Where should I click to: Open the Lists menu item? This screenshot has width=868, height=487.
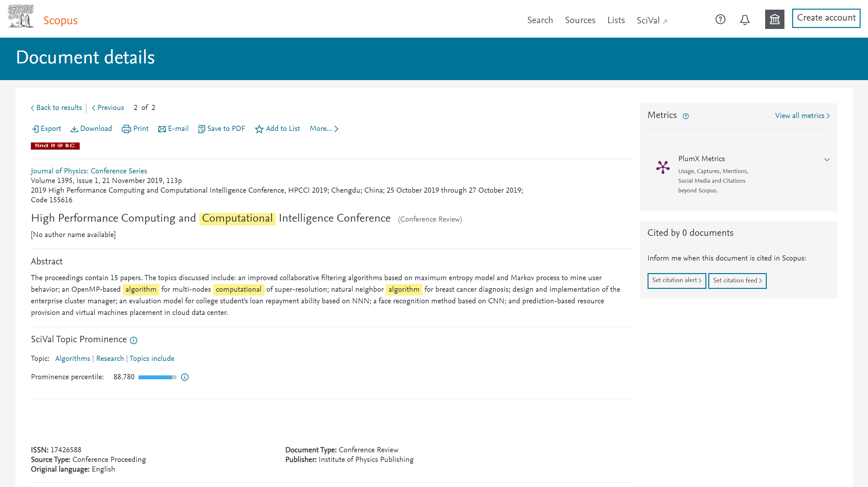point(616,20)
